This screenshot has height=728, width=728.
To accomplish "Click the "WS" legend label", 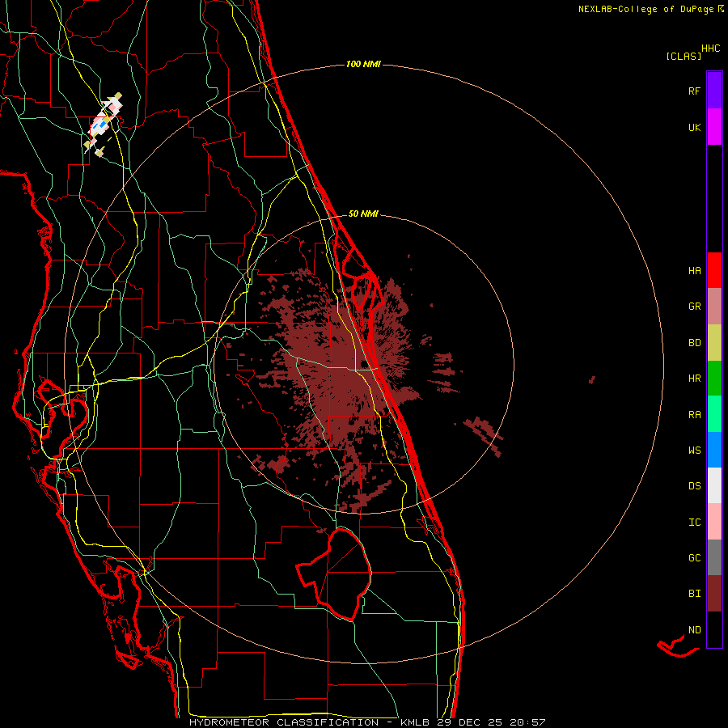I will click(694, 451).
